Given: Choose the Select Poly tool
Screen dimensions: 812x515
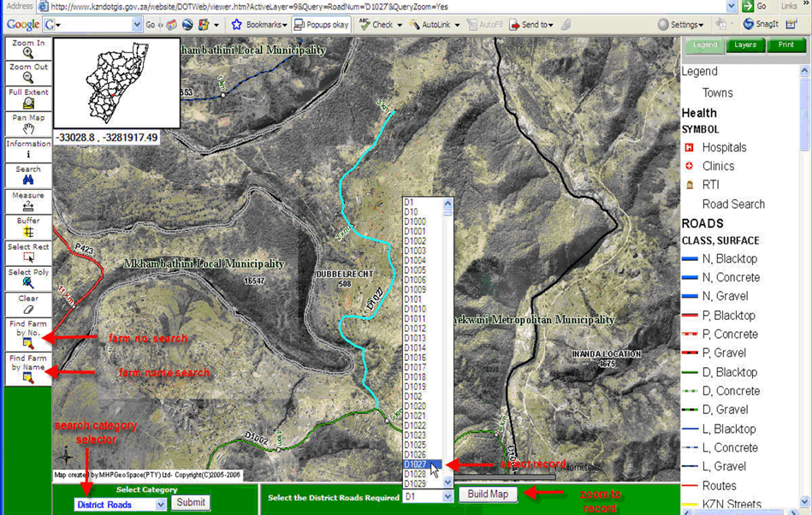Looking at the screenshot, I should (28, 279).
